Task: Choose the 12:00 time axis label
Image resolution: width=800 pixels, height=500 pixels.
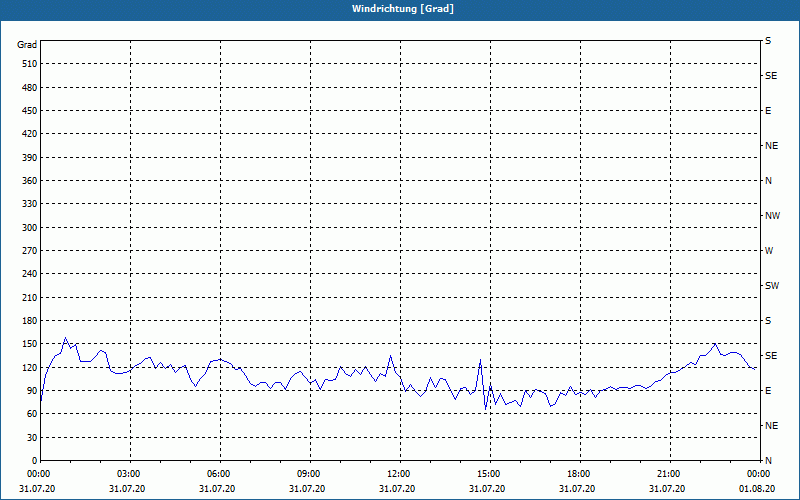Action: [400, 474]
